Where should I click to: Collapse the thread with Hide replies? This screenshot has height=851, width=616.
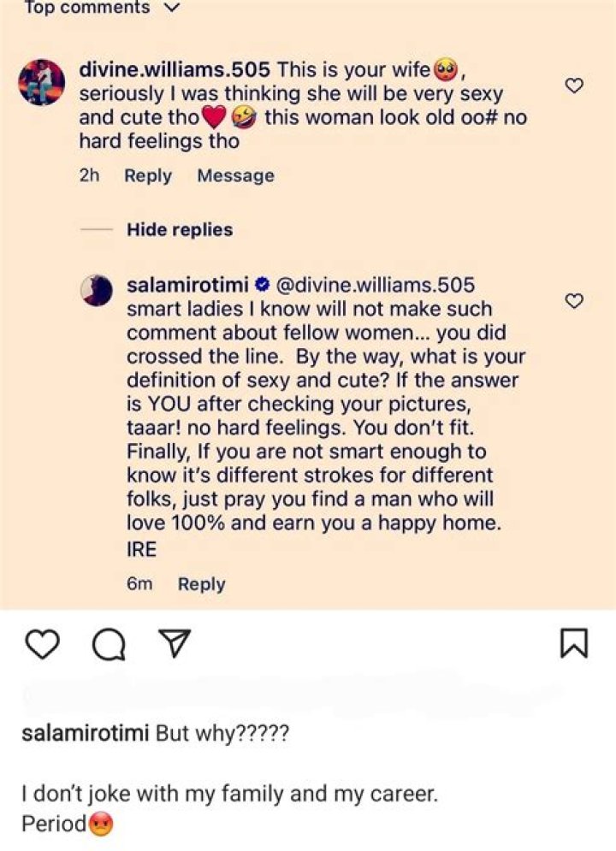click(180, 229)
